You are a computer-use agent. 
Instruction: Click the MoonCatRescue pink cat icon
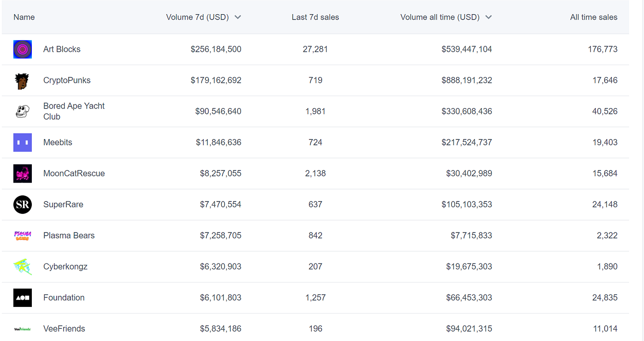pos(23,173)
